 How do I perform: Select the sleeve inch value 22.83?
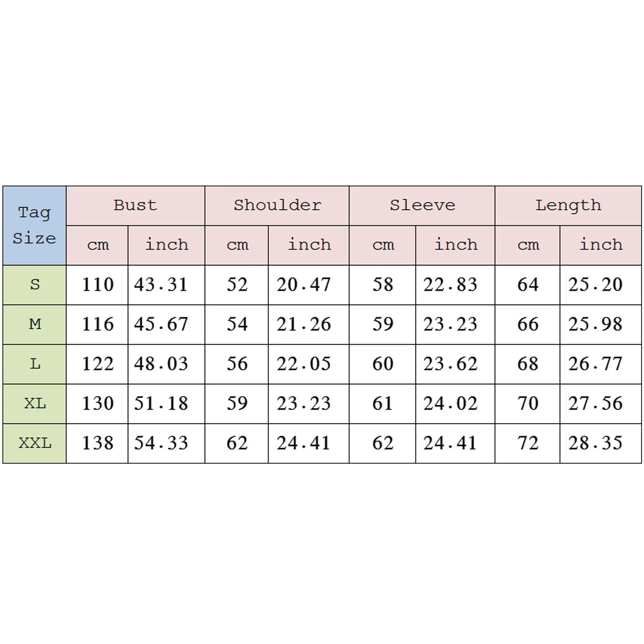(x=450, y=285)
